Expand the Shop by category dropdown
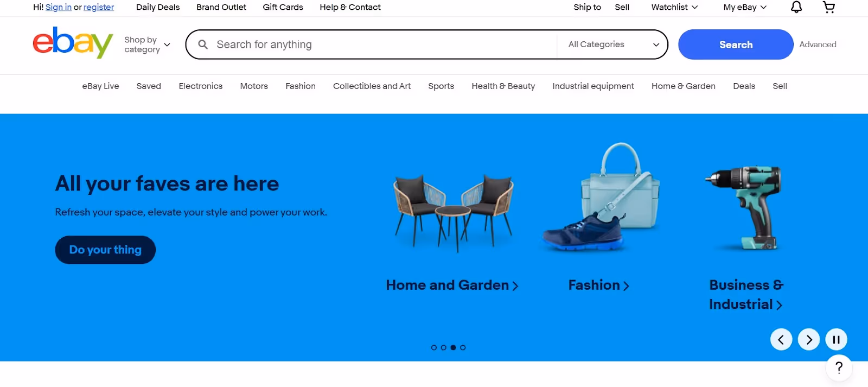This screenshot has width=868, height=387. pos(147,45)
